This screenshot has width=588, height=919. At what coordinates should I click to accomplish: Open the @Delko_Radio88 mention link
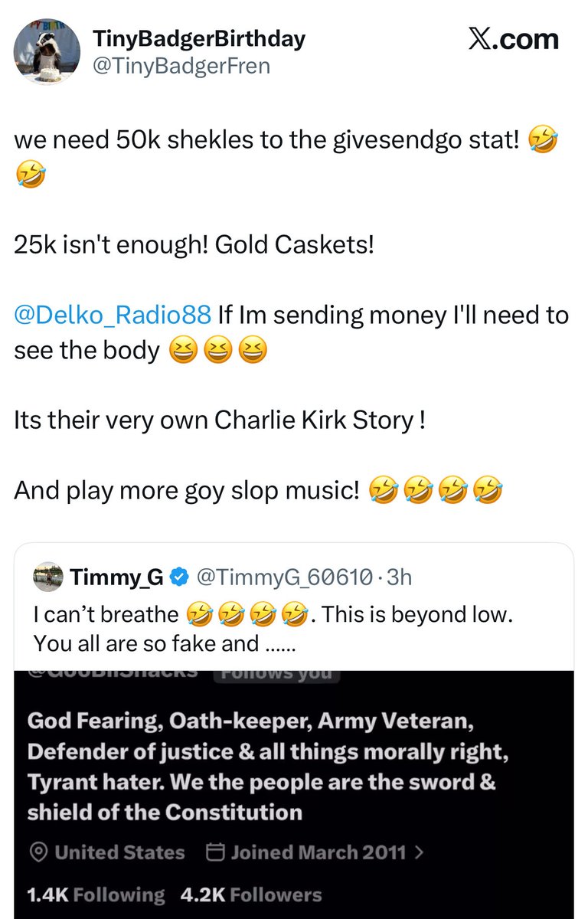point(113,315)
